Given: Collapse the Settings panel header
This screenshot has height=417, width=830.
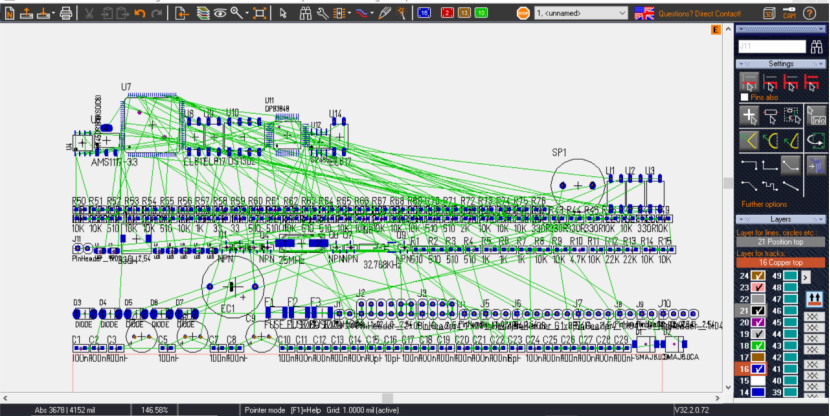Looking at the screenshot, I should tap(781, 64).
